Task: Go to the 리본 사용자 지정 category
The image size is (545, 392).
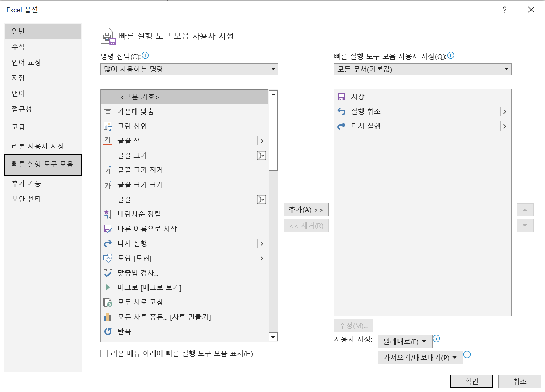Action: (x=43, y=146)
